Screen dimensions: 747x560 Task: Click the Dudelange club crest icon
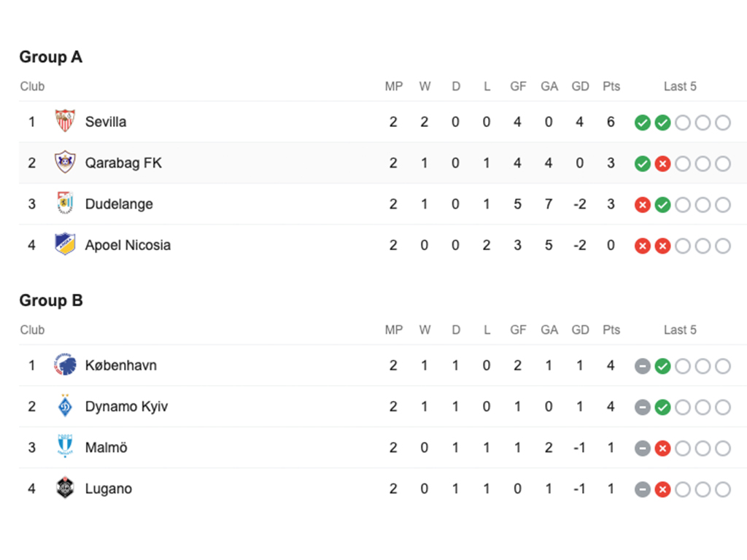(65, 204)
